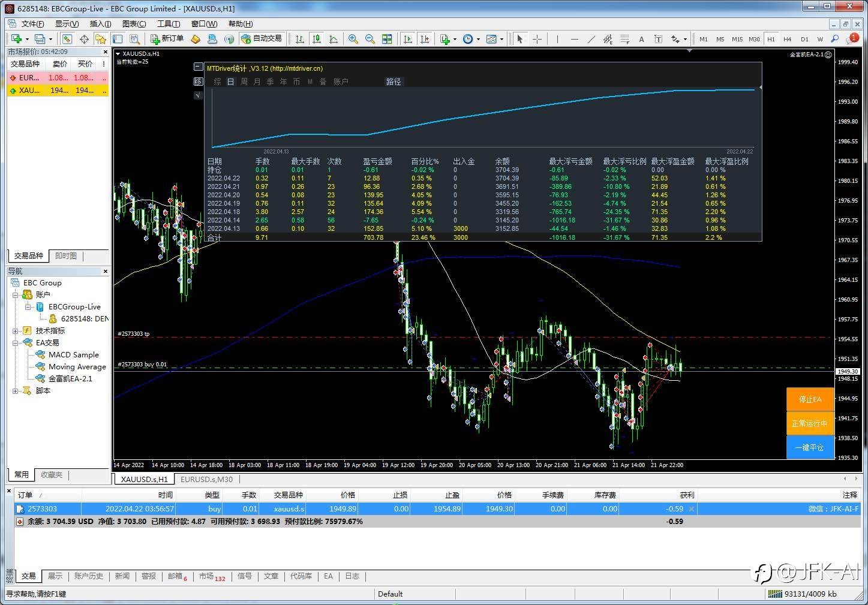Select the Fibonacci retracement tool

[625, 39]
